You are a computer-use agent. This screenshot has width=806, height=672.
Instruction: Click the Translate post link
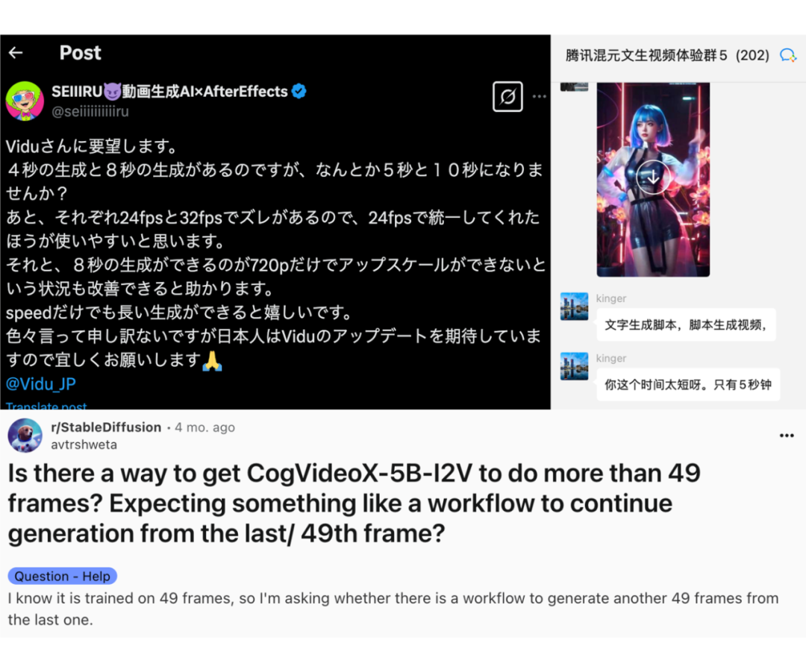tap(46, 406)
